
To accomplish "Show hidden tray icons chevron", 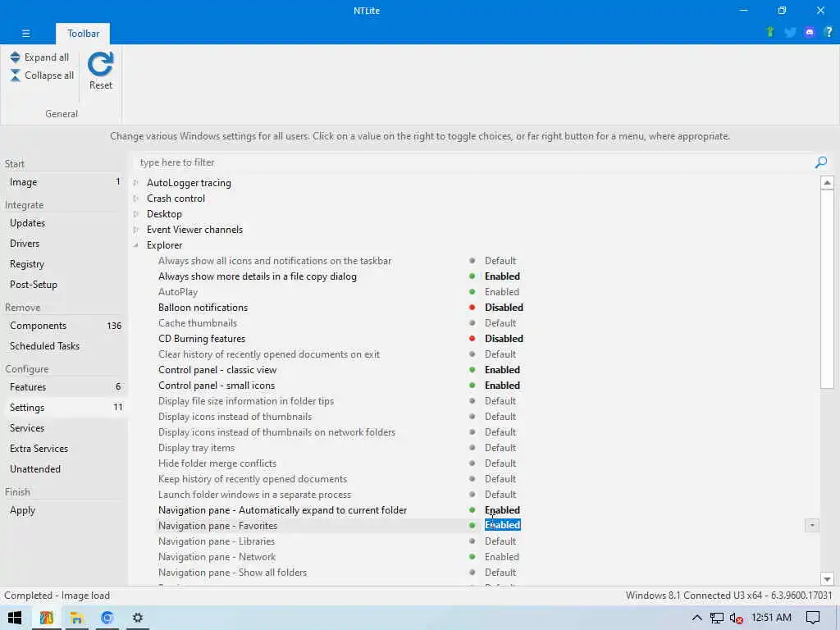I will (x=696, y=618).
